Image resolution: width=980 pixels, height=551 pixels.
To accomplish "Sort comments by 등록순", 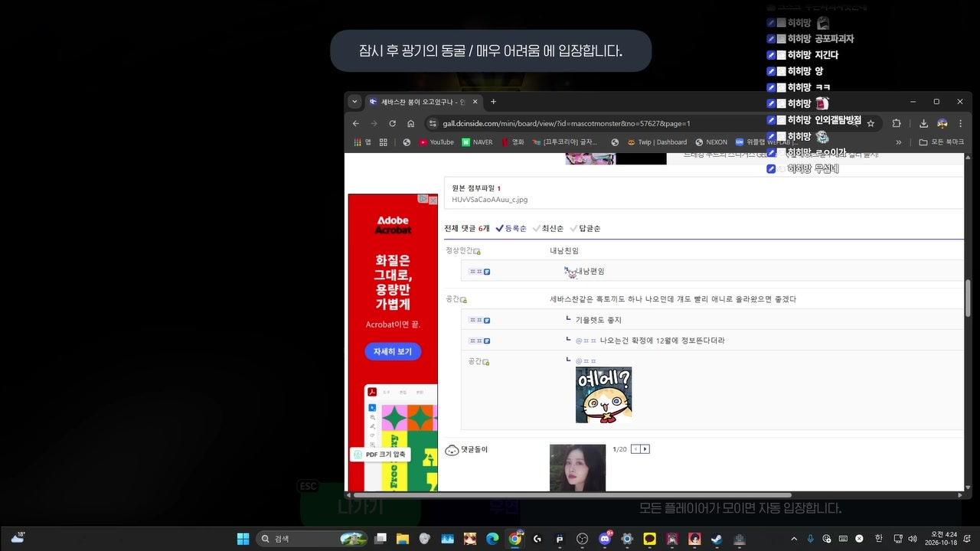I will coord(511,228).
